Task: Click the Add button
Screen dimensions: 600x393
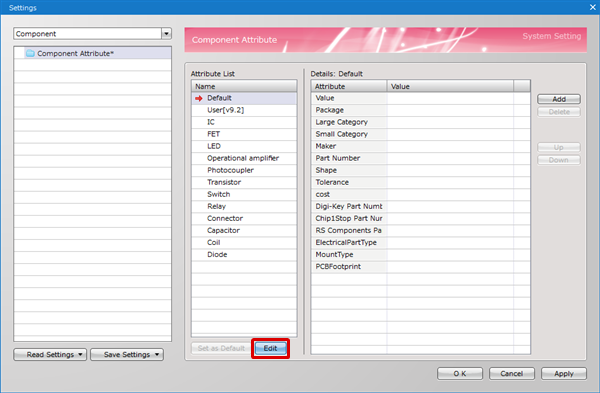Action: click(559, 99)
